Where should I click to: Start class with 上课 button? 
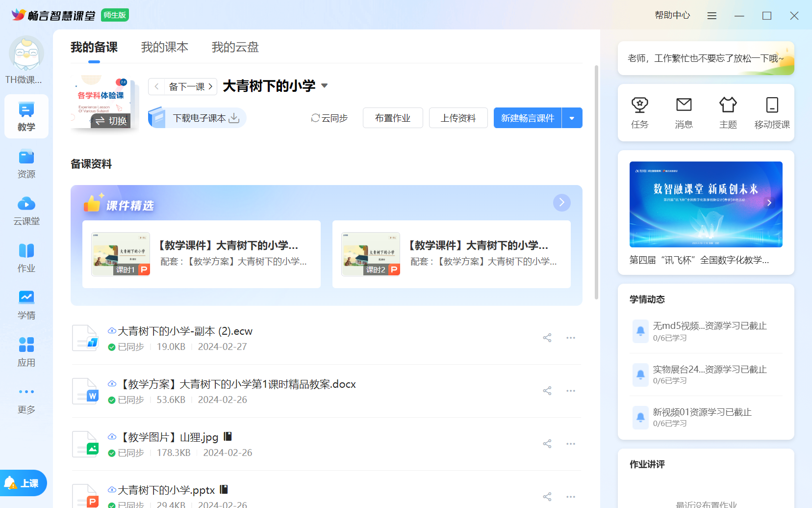coord(23,483)
